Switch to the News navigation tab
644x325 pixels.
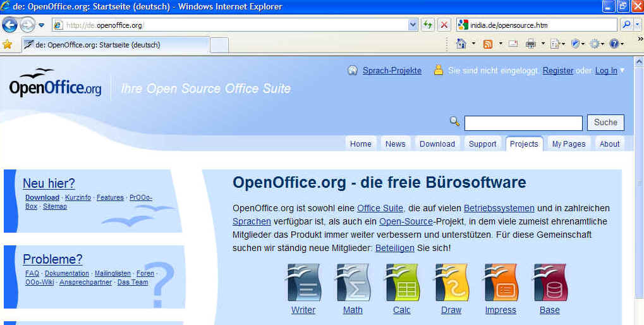click(395, 144)
